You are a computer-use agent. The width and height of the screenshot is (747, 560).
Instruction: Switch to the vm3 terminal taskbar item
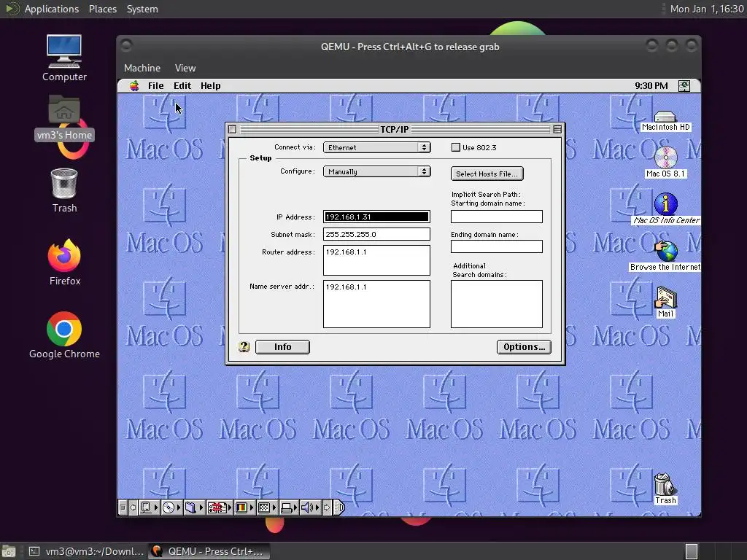[87, 551]
